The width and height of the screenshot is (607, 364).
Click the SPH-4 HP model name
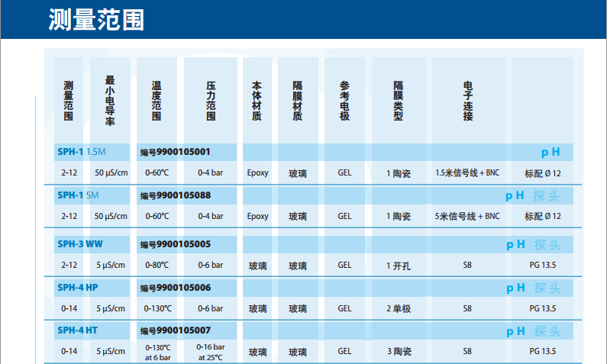[78, 288]
